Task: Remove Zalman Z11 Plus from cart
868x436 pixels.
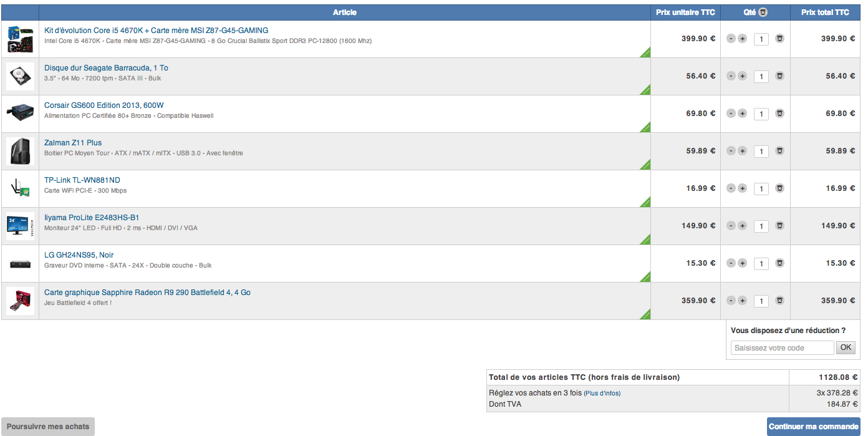Action: [x=779, y=151]
